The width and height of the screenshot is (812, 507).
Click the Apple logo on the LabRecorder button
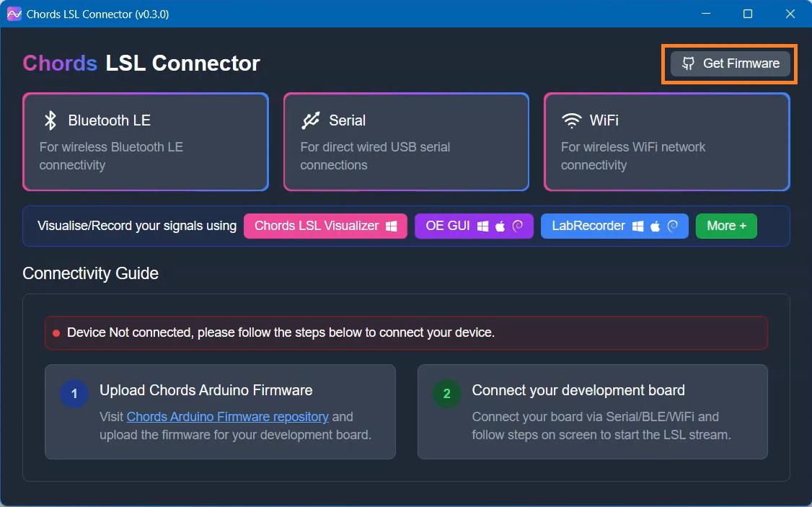point(655,226)
